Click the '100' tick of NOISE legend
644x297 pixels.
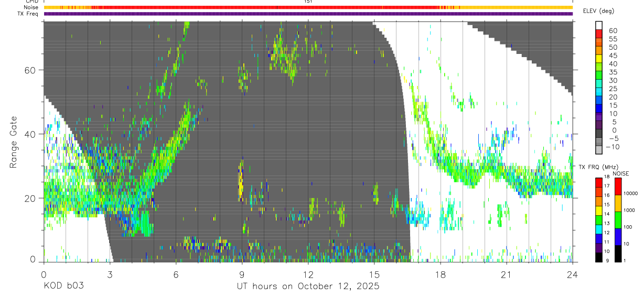628,227
